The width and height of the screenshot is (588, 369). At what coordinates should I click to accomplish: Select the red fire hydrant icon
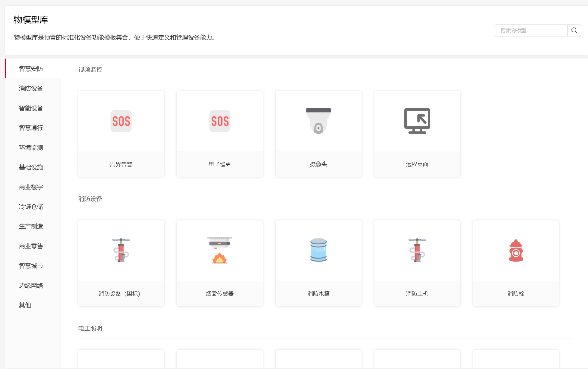(516, 250)
